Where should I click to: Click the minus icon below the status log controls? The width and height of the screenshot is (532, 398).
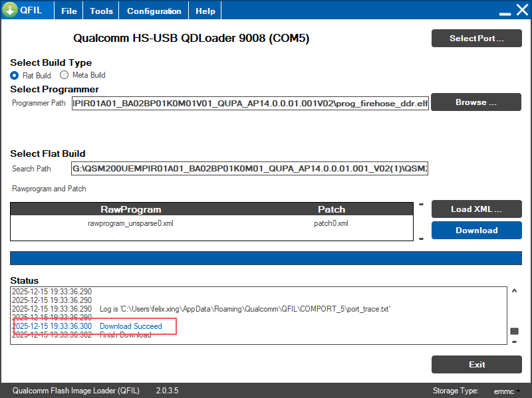514,342
